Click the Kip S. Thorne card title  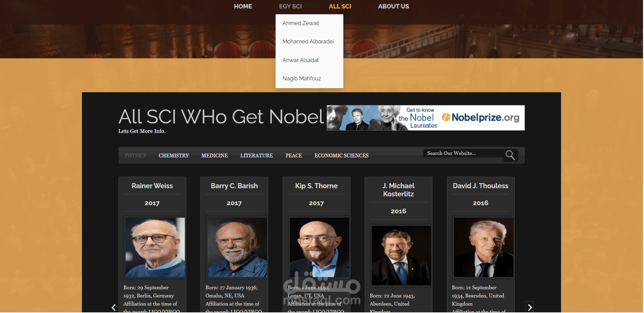coord(316,186)
